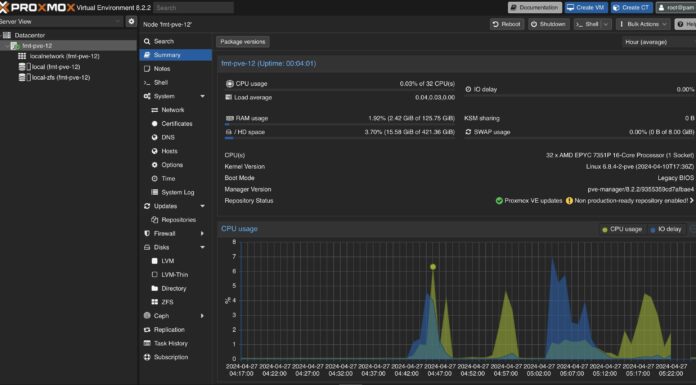This screenshot has height=385, width=696.
Task: Open the Bulk Actions dropdown
Action: [643, 24]
